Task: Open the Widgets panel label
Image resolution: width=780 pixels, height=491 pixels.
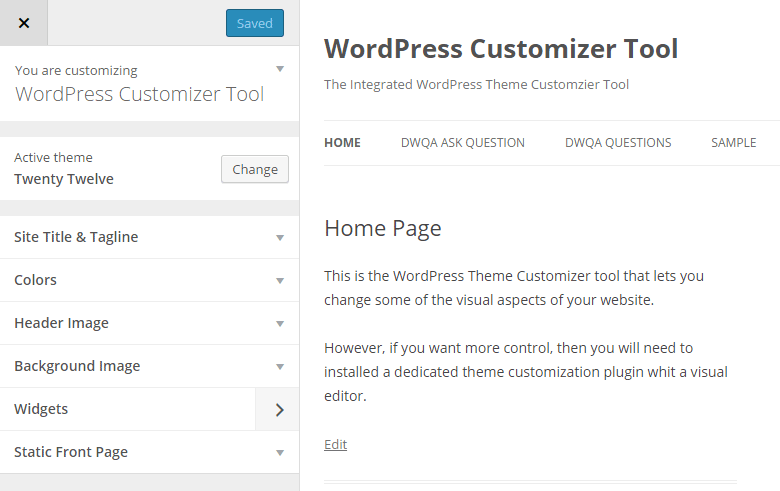Action: click(x=41, y=409)
